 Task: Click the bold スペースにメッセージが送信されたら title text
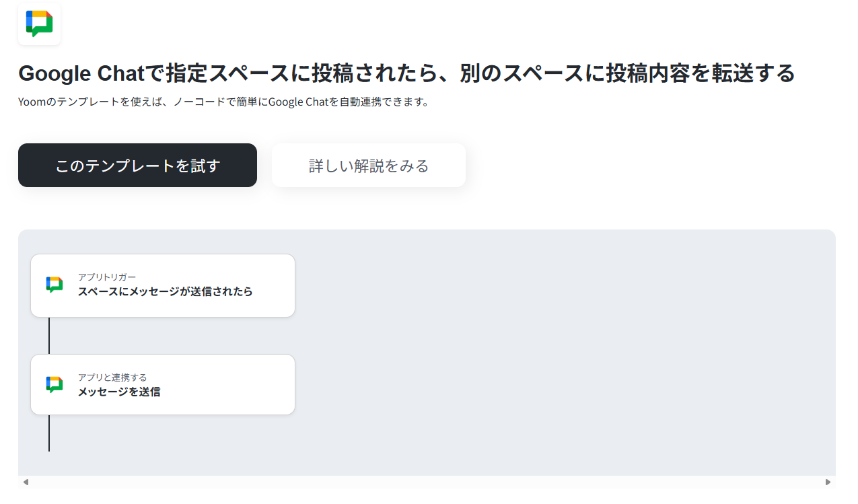166,291
